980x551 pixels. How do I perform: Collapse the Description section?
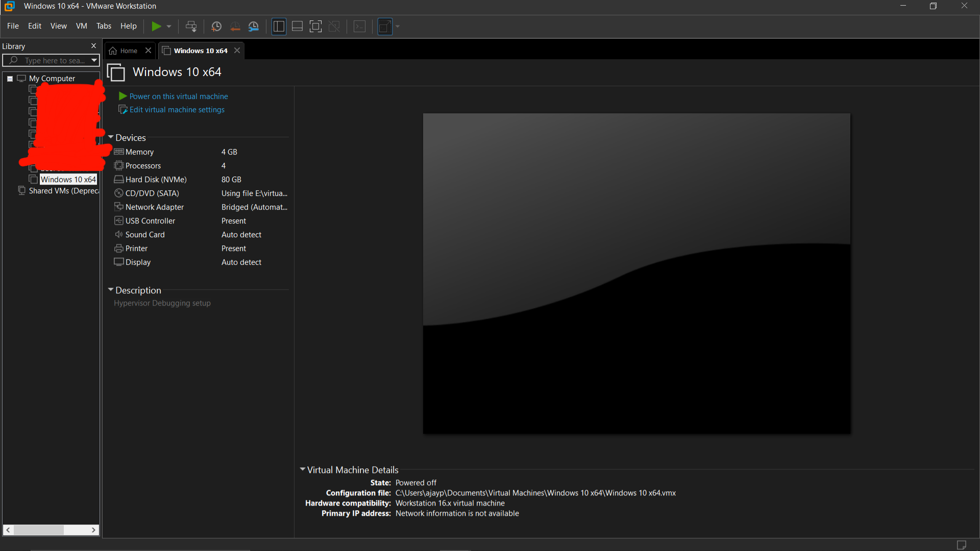pos(111,290)
